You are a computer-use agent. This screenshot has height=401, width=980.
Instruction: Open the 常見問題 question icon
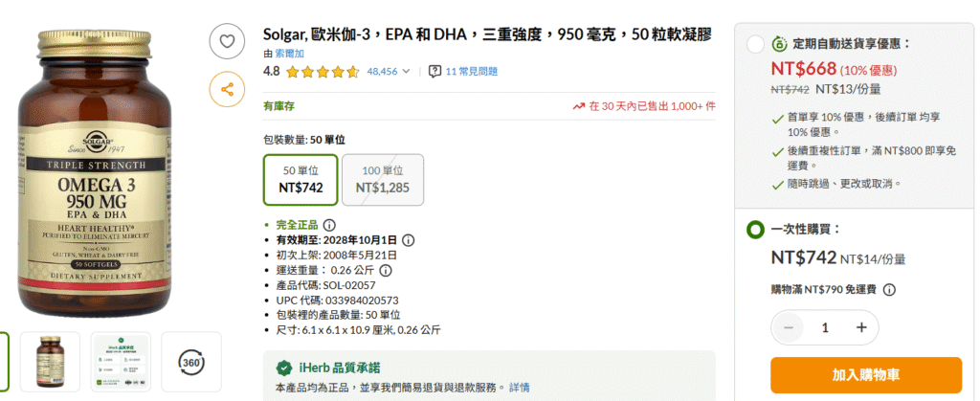[435, 71]
